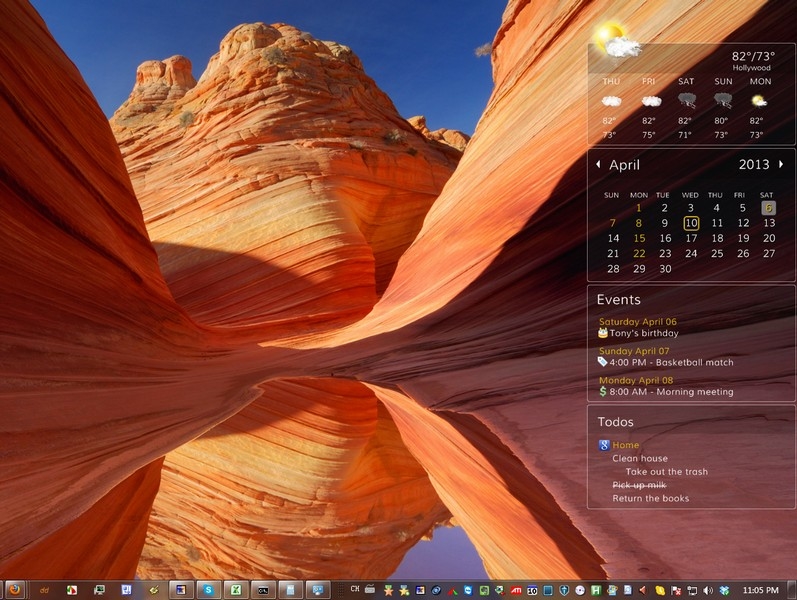Screen dimensions: 797x600
Task: Click the SAT forecast storm icon
Action: coord(687,101)
